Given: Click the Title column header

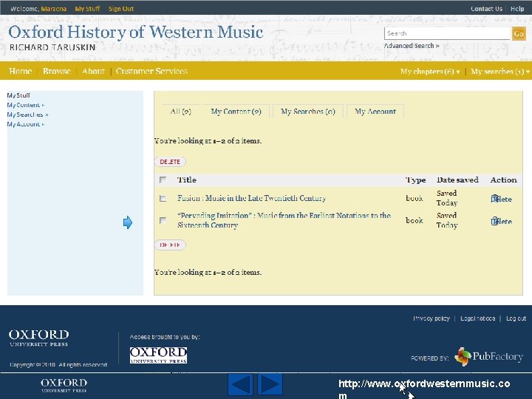Looking at the screenshot, I should coord(187,180).
